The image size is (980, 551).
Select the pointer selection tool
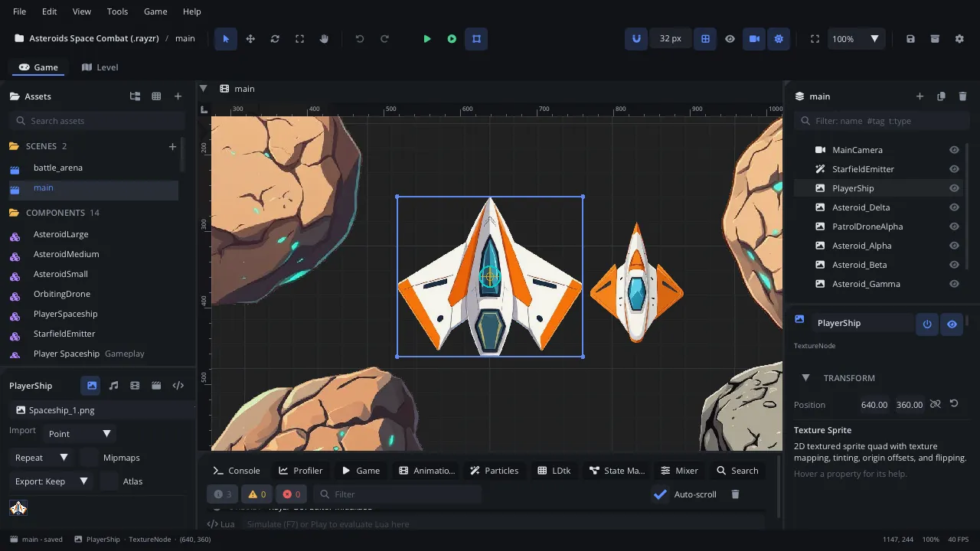coord(226,39)
